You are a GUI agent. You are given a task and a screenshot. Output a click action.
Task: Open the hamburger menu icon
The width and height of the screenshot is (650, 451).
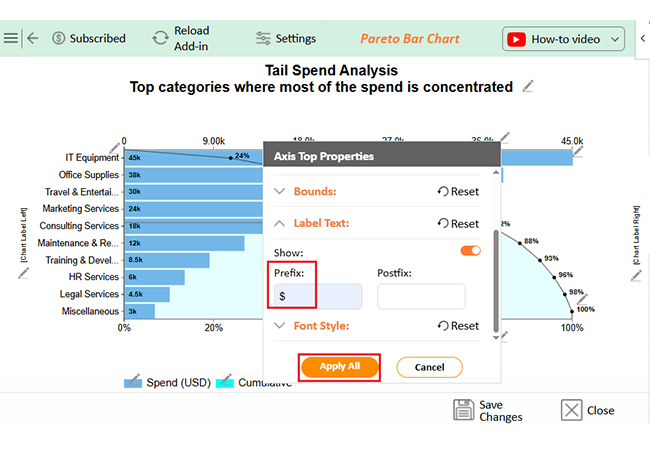coord(11,38)
